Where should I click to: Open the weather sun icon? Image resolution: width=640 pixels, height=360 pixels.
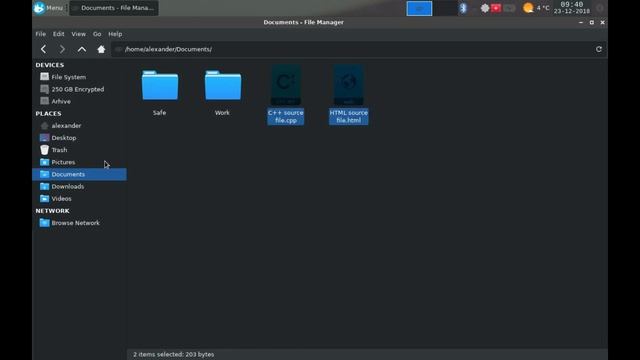pyautogui.click(x=528, y=8)
